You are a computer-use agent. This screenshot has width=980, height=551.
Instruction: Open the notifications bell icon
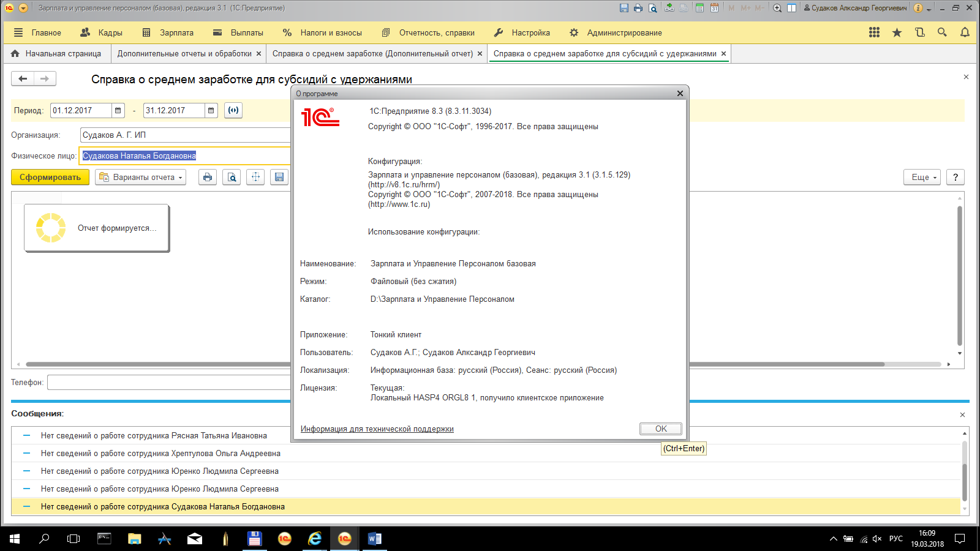965,32
